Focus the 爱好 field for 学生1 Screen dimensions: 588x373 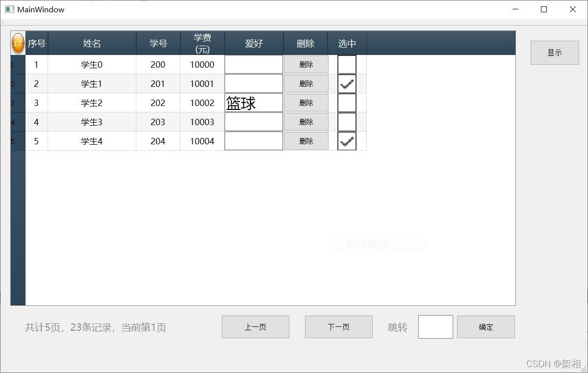254,84
